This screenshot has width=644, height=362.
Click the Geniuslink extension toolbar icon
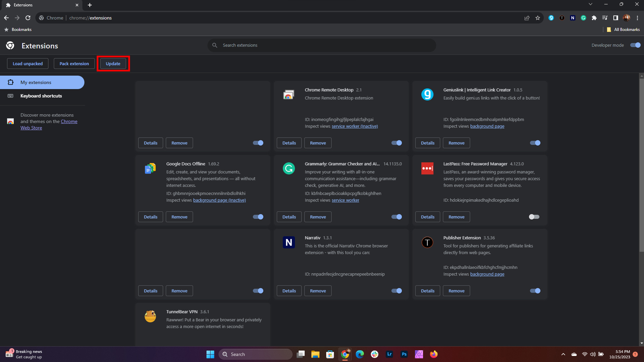click(551, 18)
